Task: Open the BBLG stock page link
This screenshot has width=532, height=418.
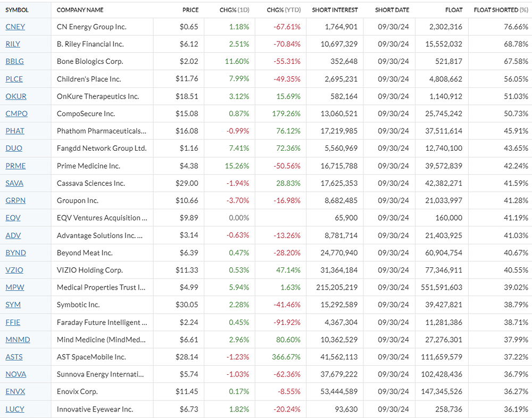Action: tap(14, 61)
